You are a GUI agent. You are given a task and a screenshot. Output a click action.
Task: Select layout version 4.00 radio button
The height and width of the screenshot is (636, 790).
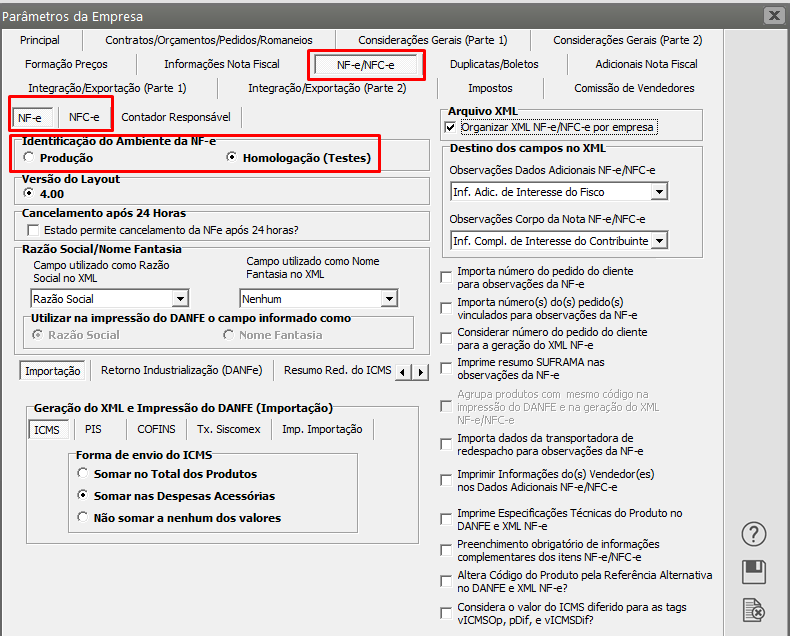click(29, 193)
